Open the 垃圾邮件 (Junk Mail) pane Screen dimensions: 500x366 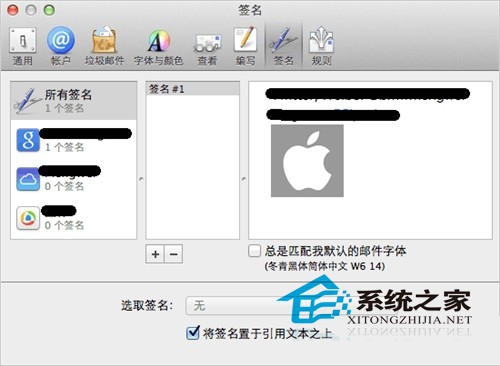click(x=104, y=46)
